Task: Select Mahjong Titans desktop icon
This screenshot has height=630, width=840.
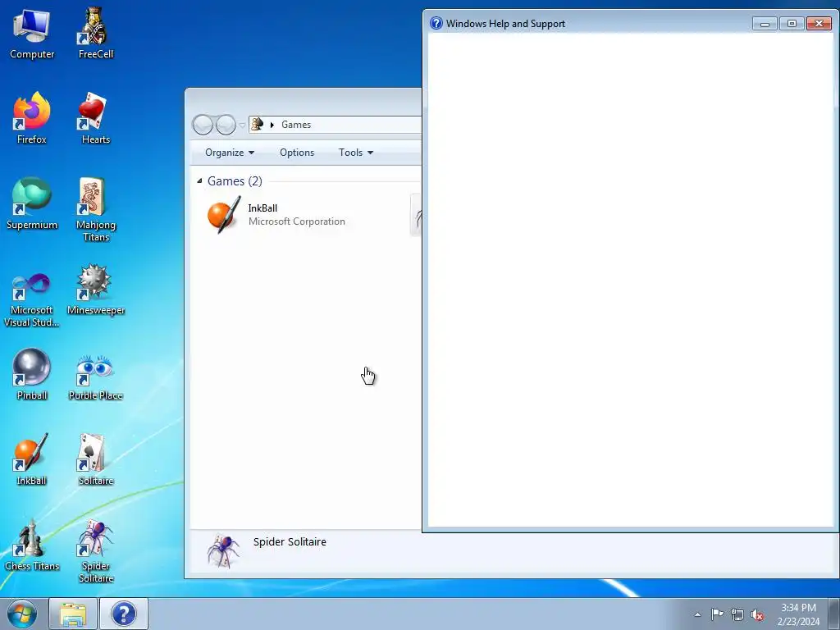Action: [95, 210]
